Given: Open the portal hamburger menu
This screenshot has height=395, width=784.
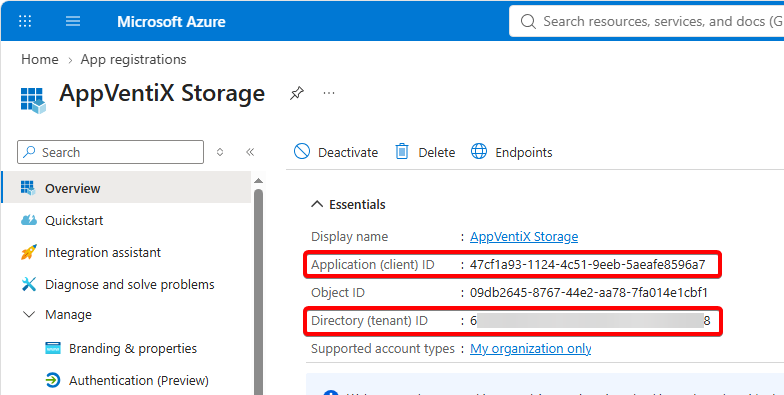Looking at the screenshot, I should [x=73, y=21].
